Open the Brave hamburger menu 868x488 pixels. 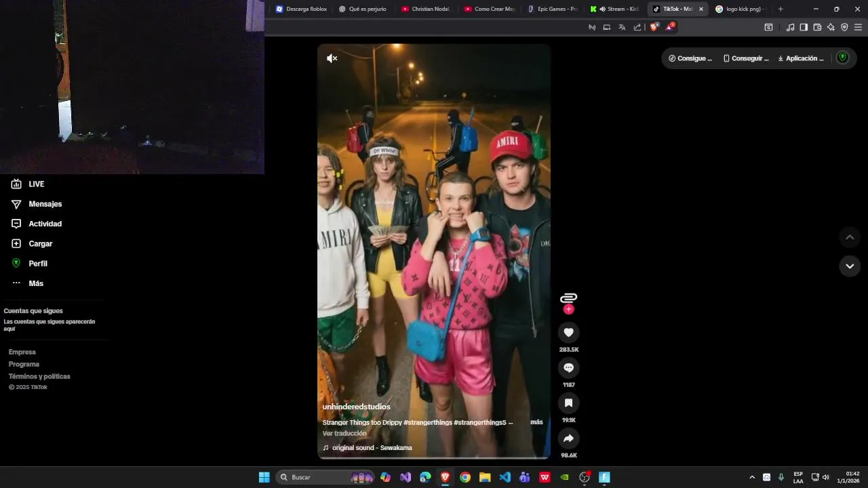858,27
